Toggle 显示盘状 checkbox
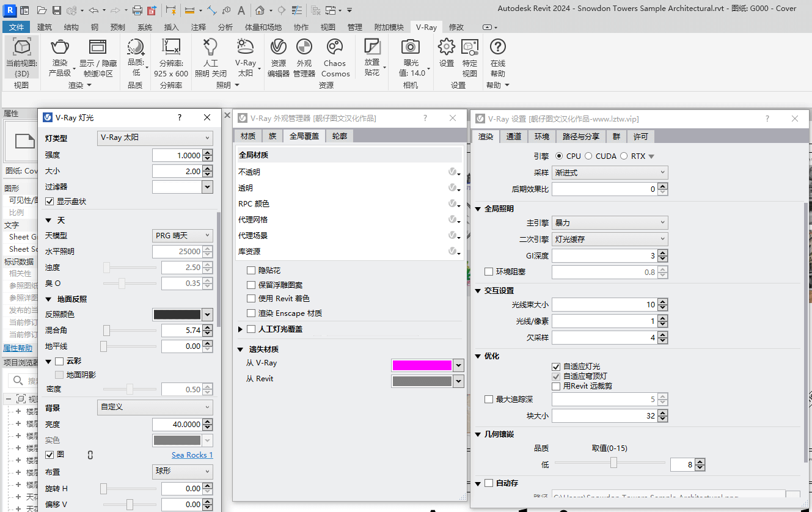The width and height of the screenshot is (812, 512). pos(50,202)
